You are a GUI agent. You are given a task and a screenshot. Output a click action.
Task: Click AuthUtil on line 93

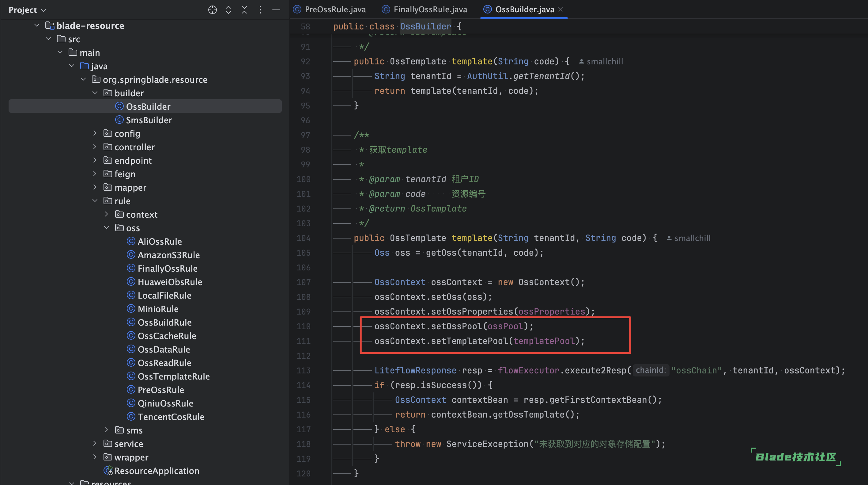coord(487,76)
